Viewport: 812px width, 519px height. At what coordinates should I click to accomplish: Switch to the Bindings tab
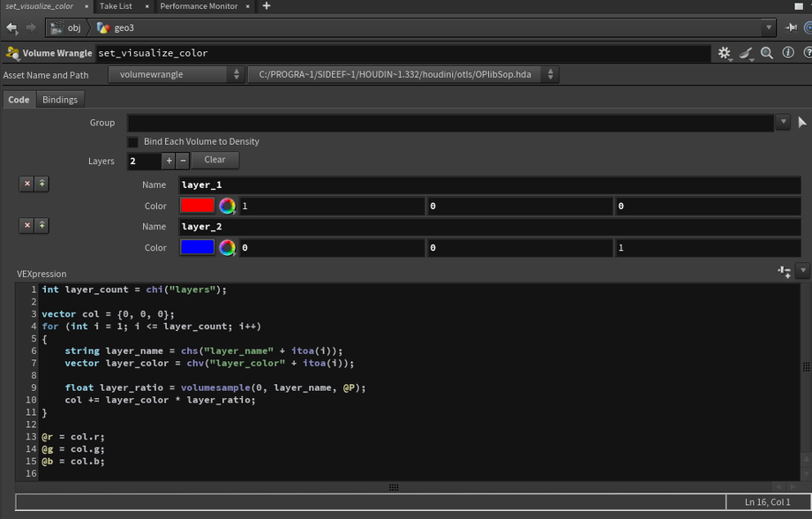tap(60, 100)
